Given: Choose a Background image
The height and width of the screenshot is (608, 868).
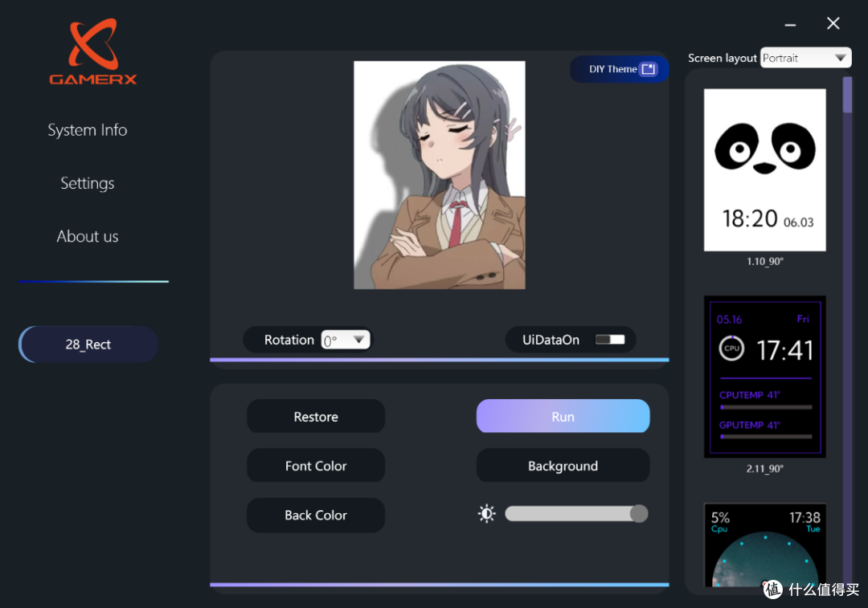Looking at the screenshot, I should coord(563,466).
